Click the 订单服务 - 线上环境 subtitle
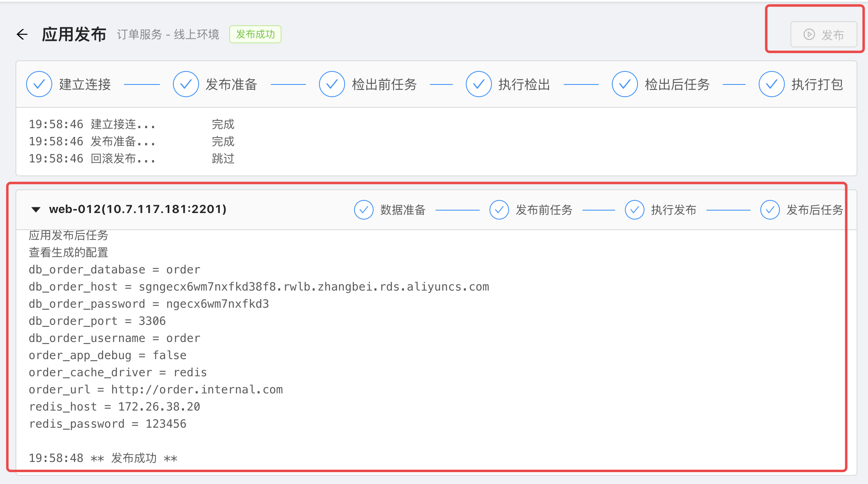This screenshot has height=484, width=868. click(x=168, y=34)
